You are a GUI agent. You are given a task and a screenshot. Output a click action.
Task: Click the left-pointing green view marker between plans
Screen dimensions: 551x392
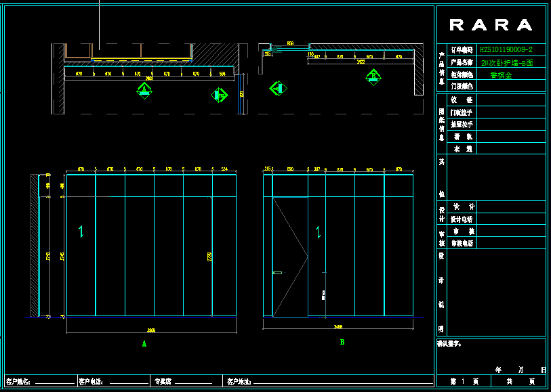click(277, 88)
